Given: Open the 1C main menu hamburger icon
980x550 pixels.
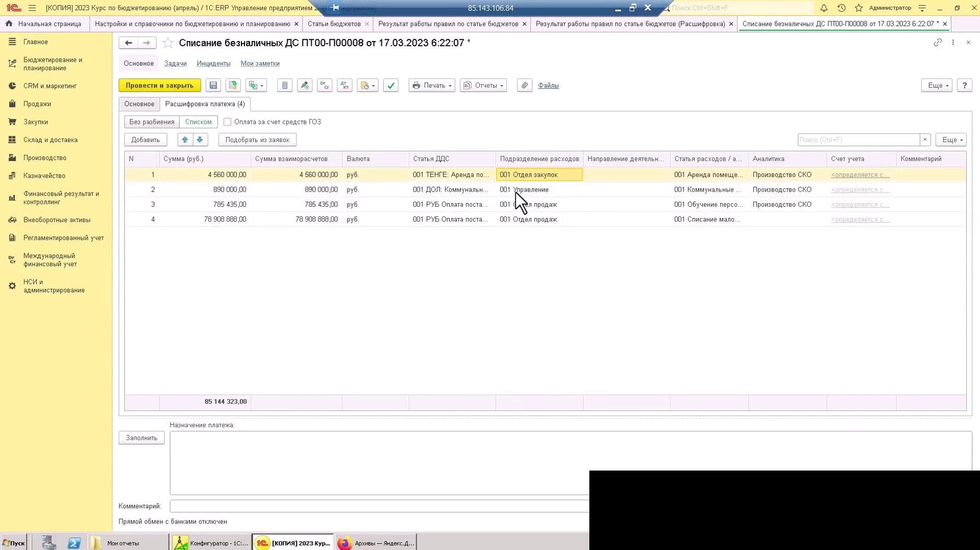Looking at the screenshot, I should (32, 8).
